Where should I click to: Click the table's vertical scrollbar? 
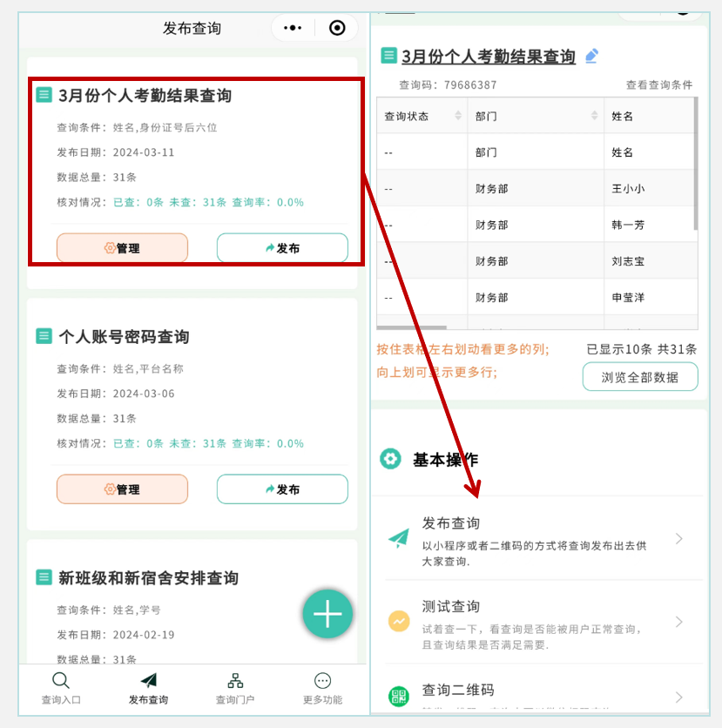pos(696,164)
